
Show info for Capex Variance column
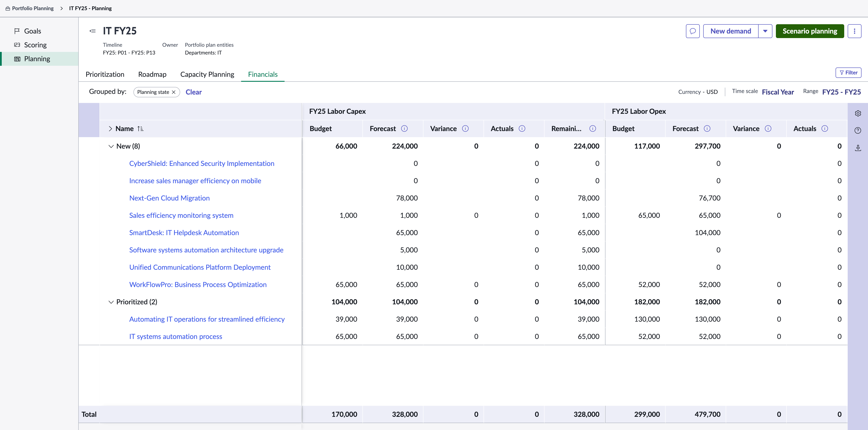click(465, 129)
